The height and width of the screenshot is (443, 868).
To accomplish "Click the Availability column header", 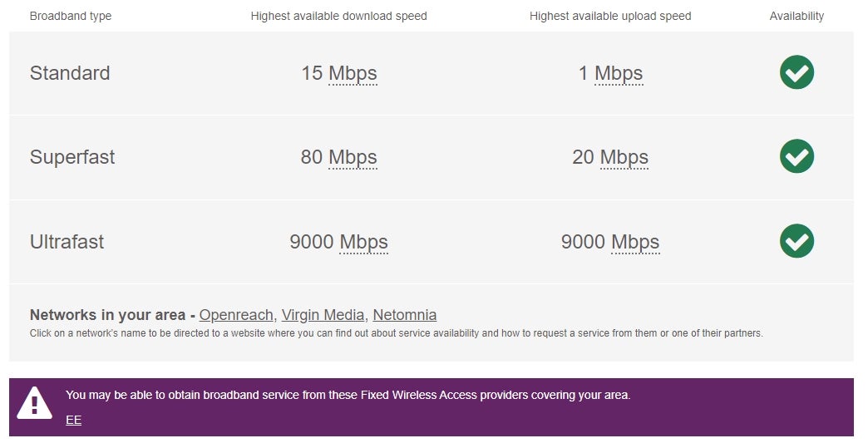I will (x=796, y=16).
